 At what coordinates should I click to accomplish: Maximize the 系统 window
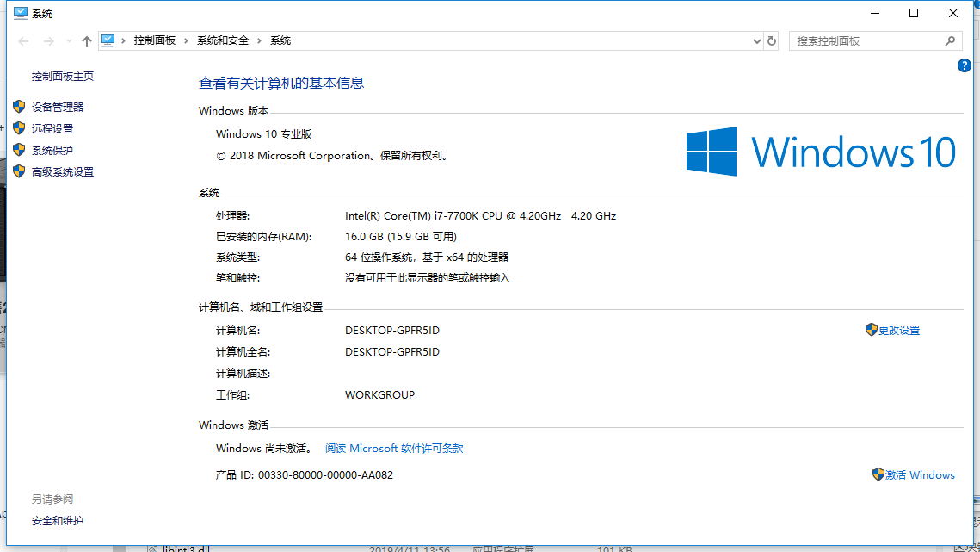point(914,13)
